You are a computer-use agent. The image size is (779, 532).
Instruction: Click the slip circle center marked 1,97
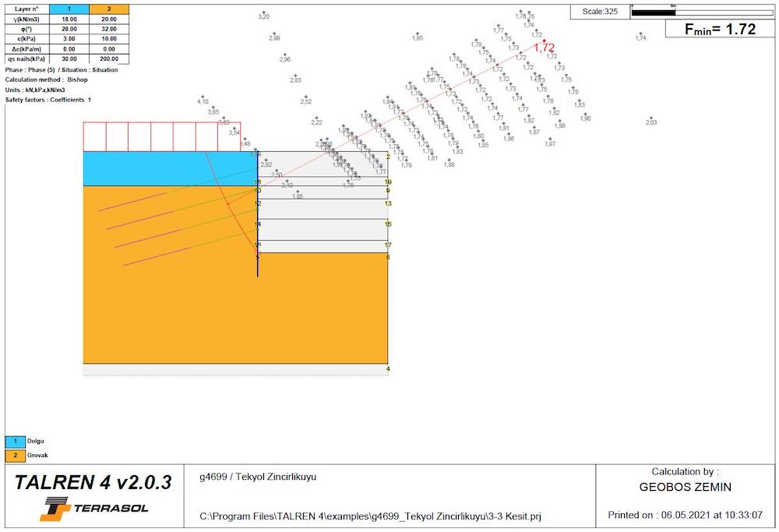click(x=550, y=139)
